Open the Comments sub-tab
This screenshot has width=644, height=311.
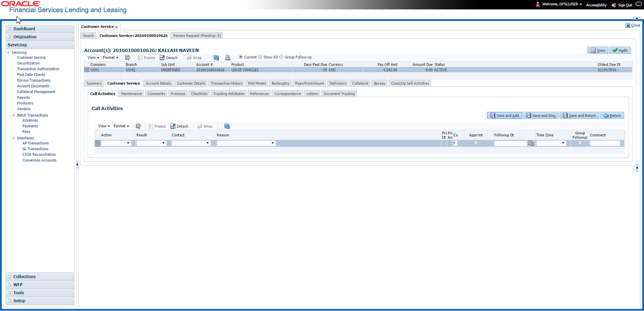coord(156,94)
